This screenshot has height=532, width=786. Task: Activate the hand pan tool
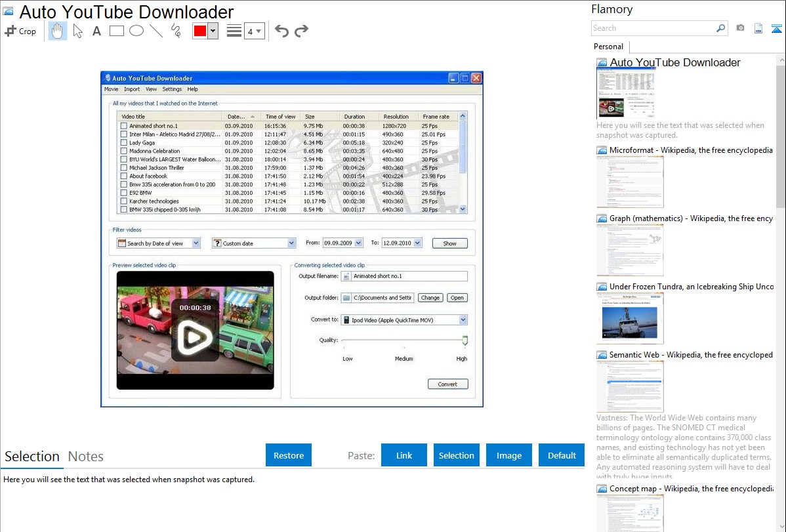(x=58, y=31)
